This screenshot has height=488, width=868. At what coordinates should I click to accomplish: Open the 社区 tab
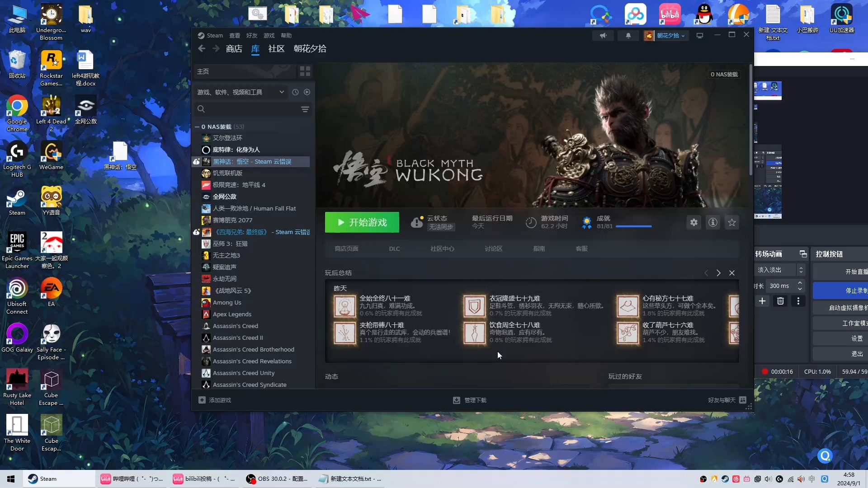276,49
